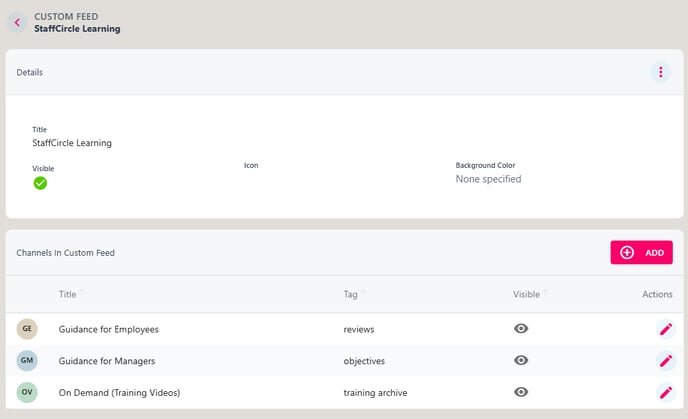The image size is (688, 419).
Task: Click the 'CUSTOM FEED' breadcrumb label
Action: pos(66,16)
